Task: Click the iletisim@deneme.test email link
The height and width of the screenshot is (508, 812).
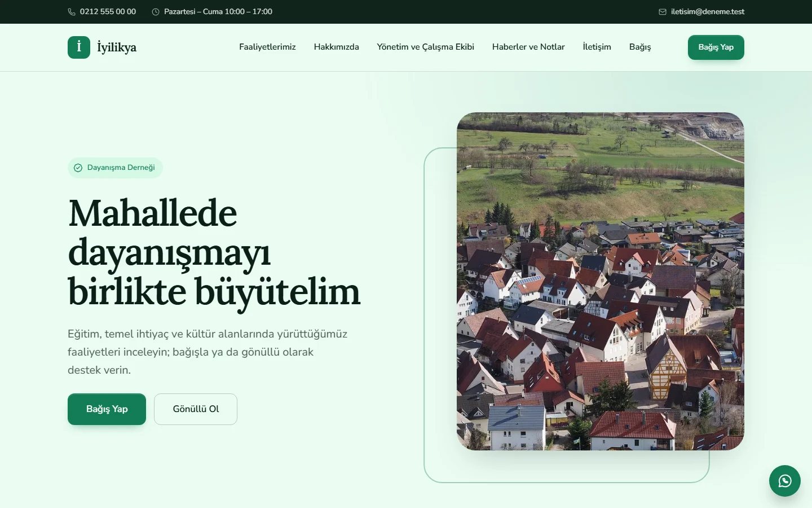Action: pos(708,12)
